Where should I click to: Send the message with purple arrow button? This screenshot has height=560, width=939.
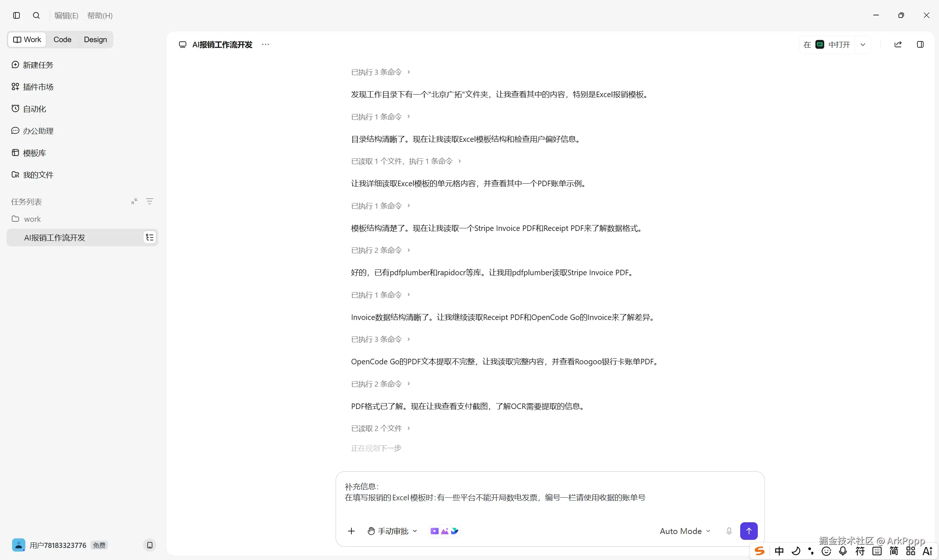(749, 531)
